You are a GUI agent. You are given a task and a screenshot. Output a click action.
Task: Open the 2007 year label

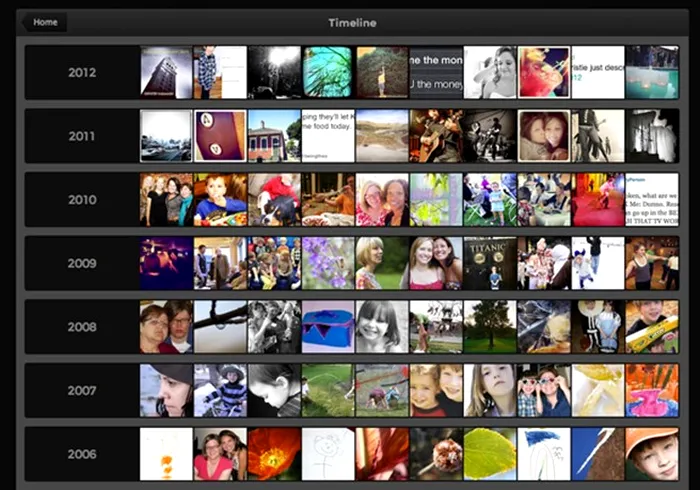point(82,390)
